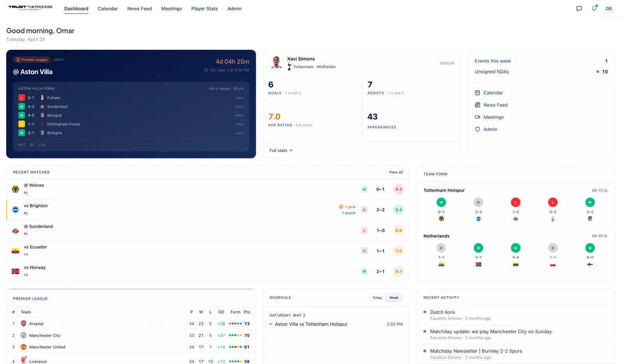Click View all recent matches
Image resolution: width=623 pixels, height=364 pixels.
(x=396, y=172)
